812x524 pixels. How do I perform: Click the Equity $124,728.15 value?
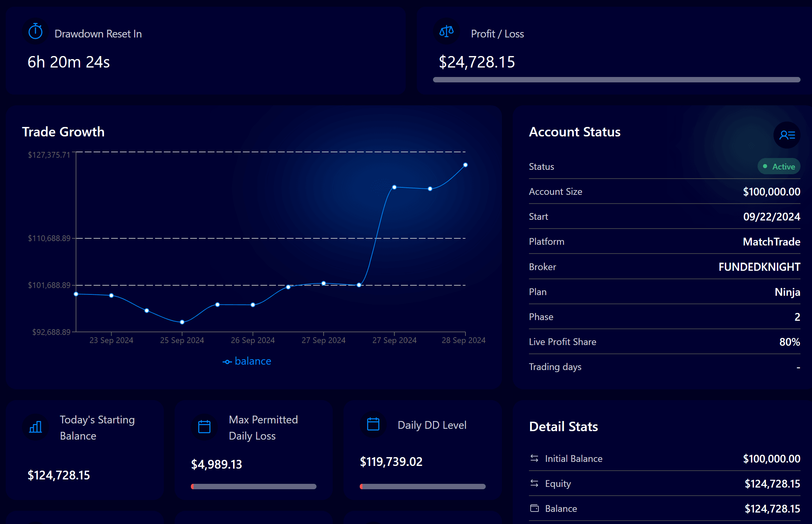coord(772,483)
